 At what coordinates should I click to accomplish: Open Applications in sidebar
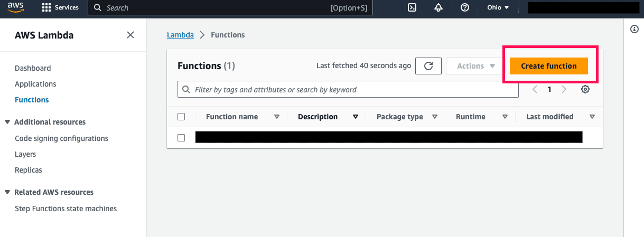point(35,84)
